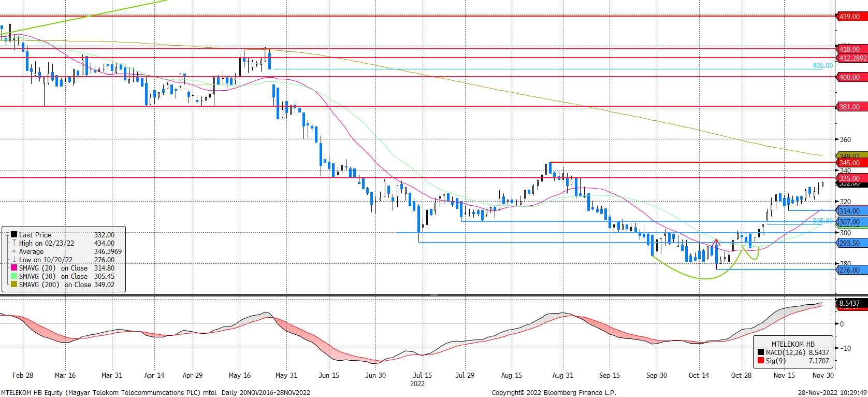868x397 pixels.
Task: Click the MTELEKOM HB Equity footer description
Action: [156, 393]
